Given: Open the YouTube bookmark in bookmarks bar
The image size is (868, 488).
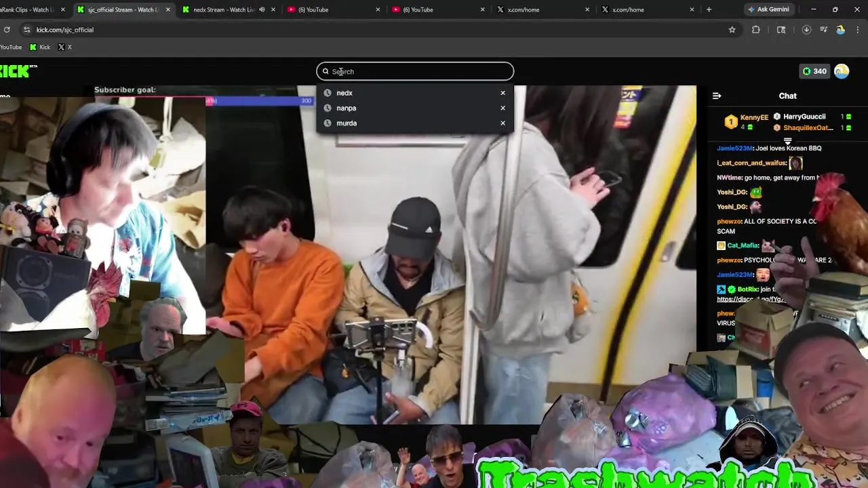Looking at the screenshot, I should click(x=11, y=47).
